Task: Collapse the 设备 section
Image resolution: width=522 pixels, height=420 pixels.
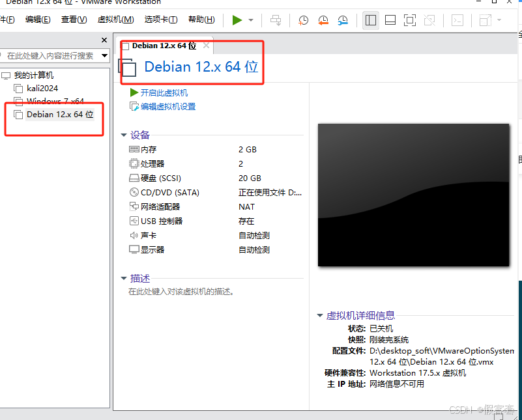Action: (x=124, y=135)
